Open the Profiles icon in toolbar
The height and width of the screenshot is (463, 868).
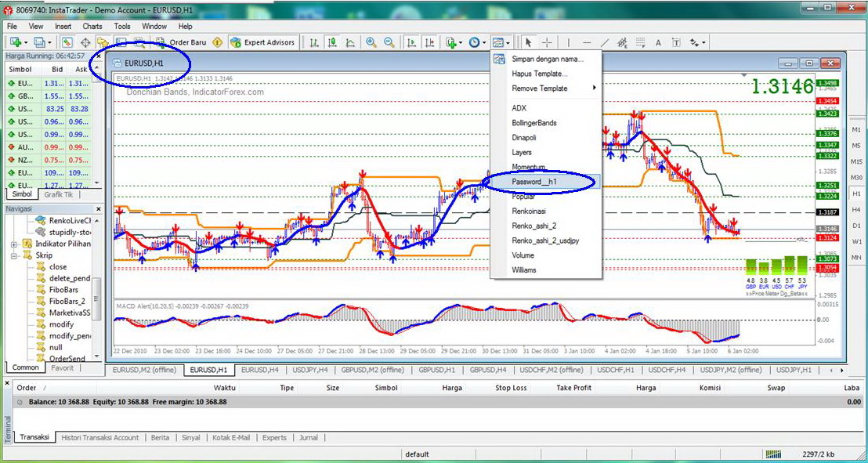click(38, 42)
